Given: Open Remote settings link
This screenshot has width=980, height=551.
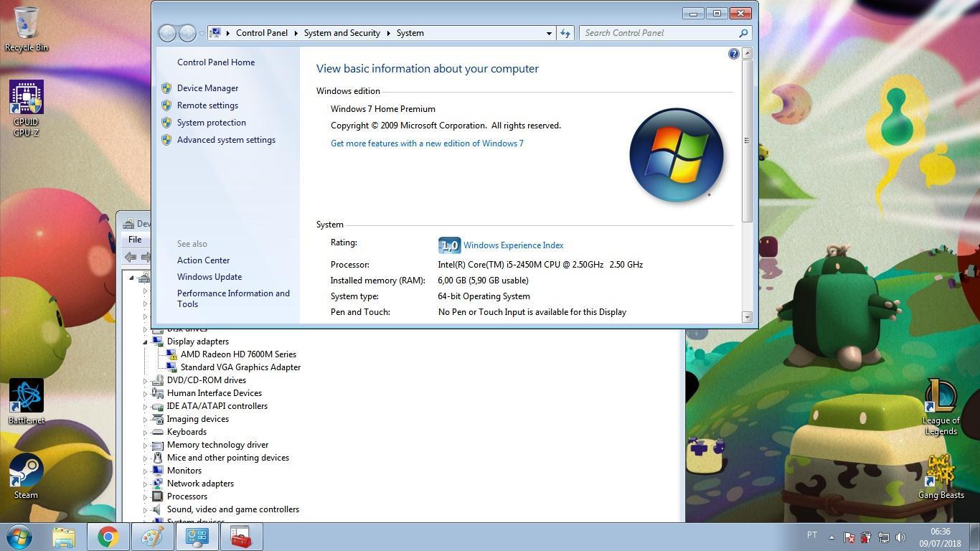Looking at the screenshot, I should click(208, 105).
